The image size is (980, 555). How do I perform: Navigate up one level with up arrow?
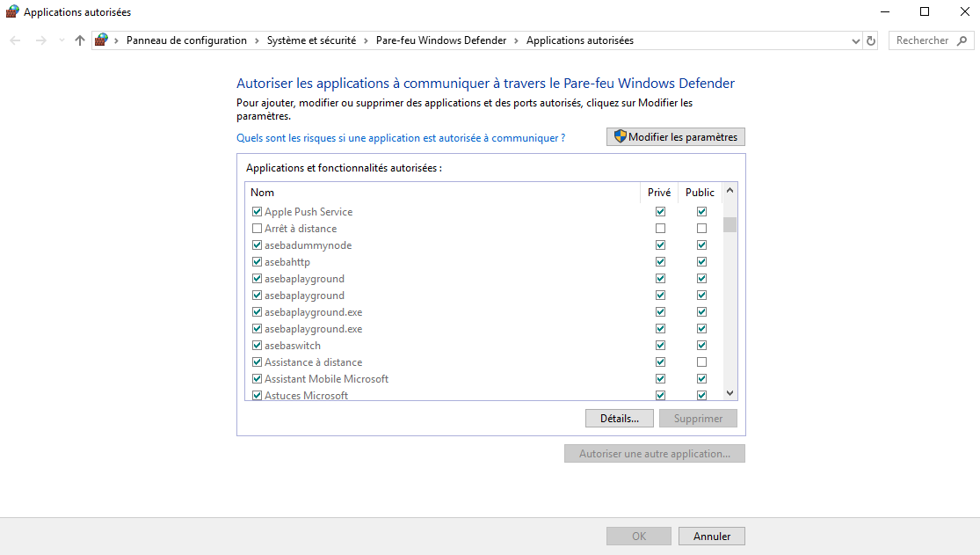click(x=79, y=40)
